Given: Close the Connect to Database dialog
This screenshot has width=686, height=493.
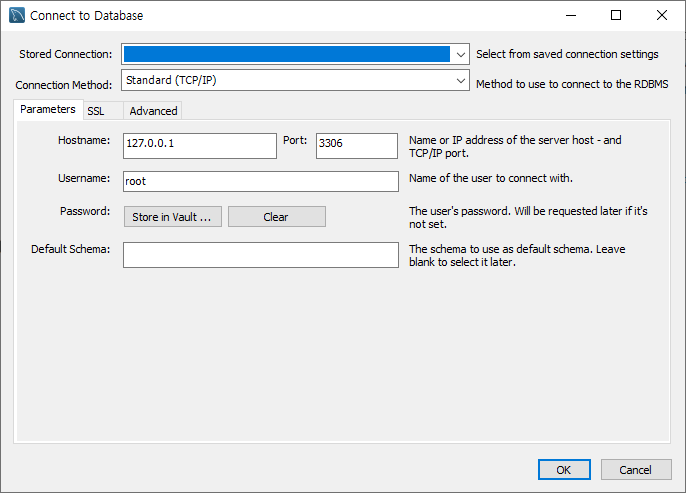Looking at the screenshot, I should [662, 15].
